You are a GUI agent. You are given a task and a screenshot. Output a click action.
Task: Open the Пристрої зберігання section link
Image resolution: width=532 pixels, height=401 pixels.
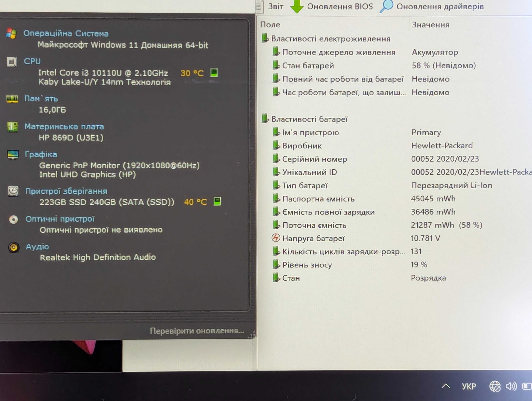click(66, 191)
